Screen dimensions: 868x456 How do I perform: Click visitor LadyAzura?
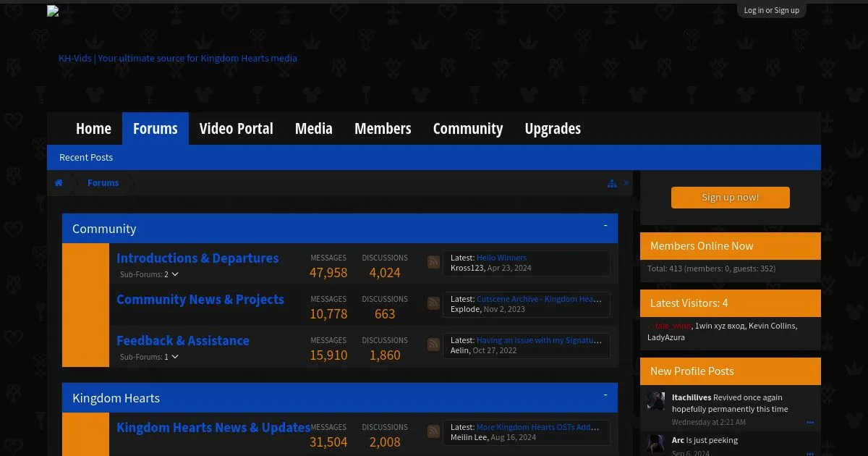(x=666, y=337)
